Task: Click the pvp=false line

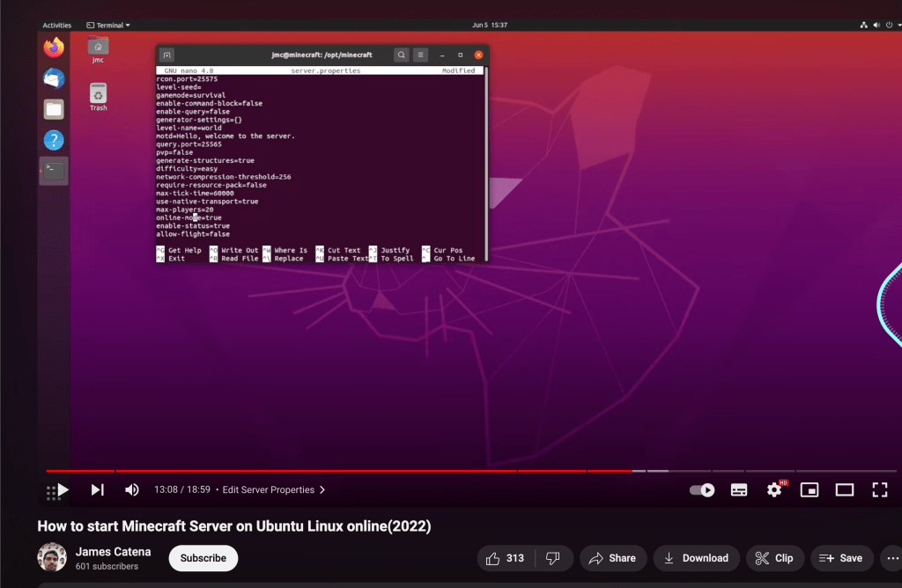Action: click(x=174, y=152)
